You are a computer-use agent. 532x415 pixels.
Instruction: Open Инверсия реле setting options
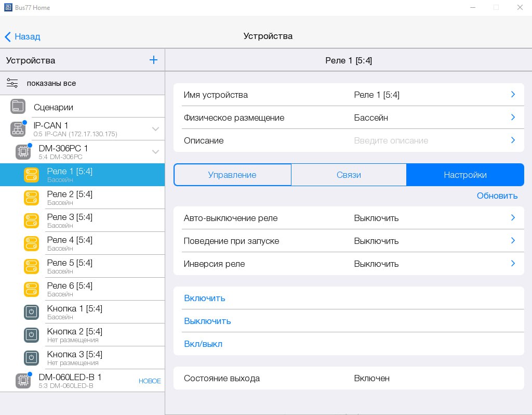[x=512, y=264]
